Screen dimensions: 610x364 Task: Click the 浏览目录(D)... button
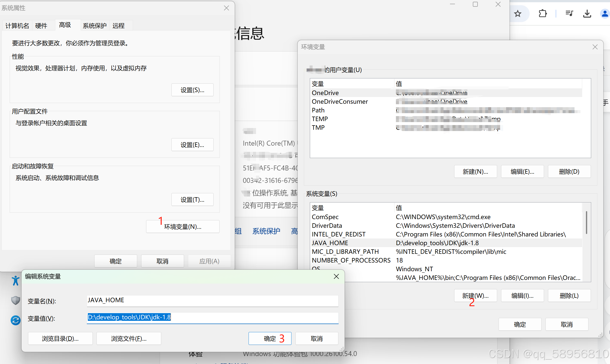point(60,338)
